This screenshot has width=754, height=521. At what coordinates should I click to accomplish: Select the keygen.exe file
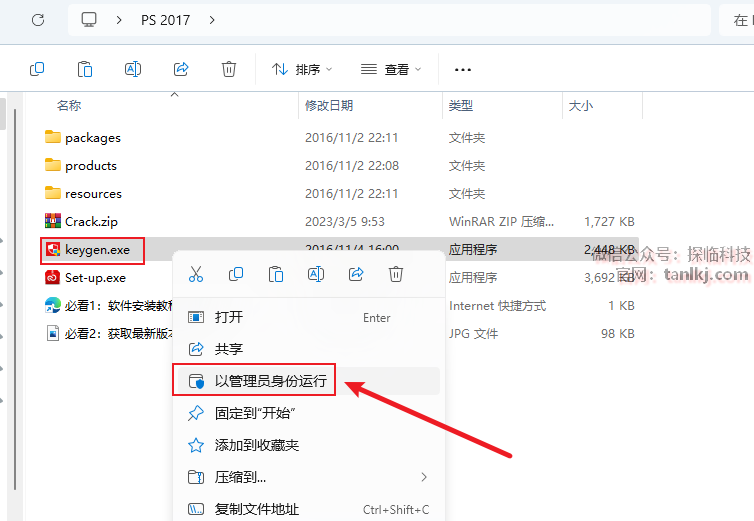pyautogui.click(x=93, y=250)
